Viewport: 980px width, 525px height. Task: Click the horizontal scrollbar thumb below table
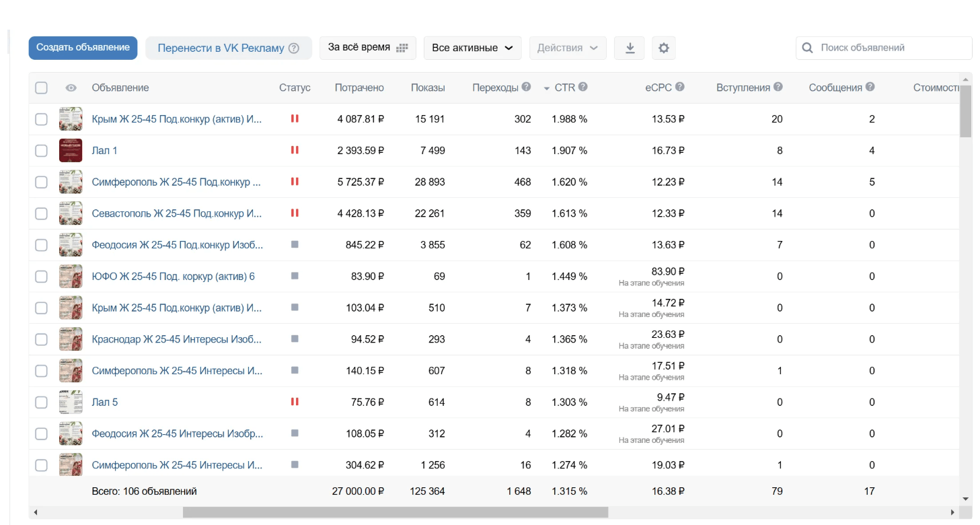click(x=395, y=513)
